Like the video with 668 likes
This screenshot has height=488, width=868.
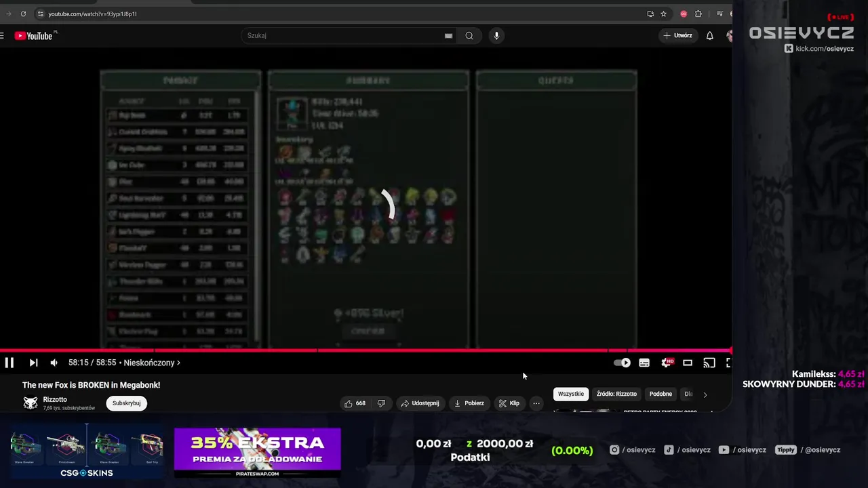pyautogui.click(x=355, y=403)
